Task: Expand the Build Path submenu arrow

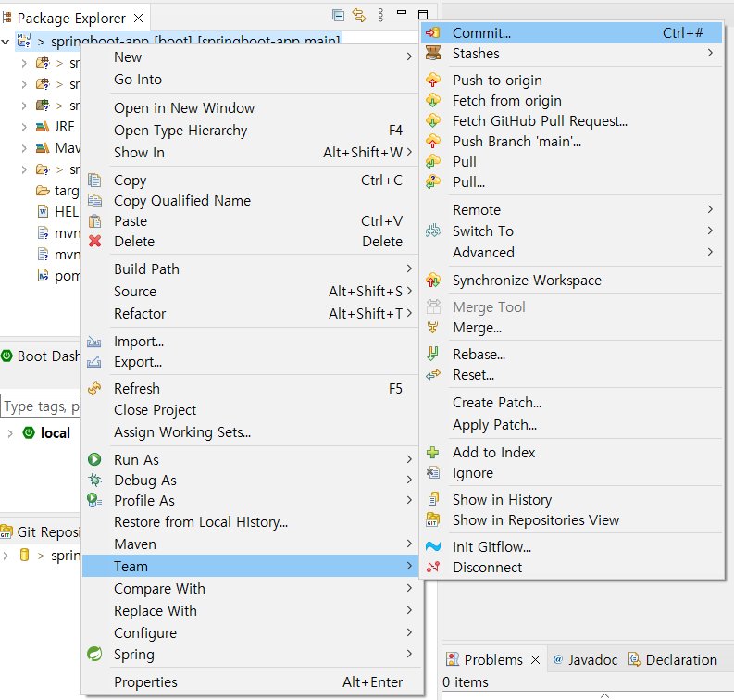Action: click(409, 269)
